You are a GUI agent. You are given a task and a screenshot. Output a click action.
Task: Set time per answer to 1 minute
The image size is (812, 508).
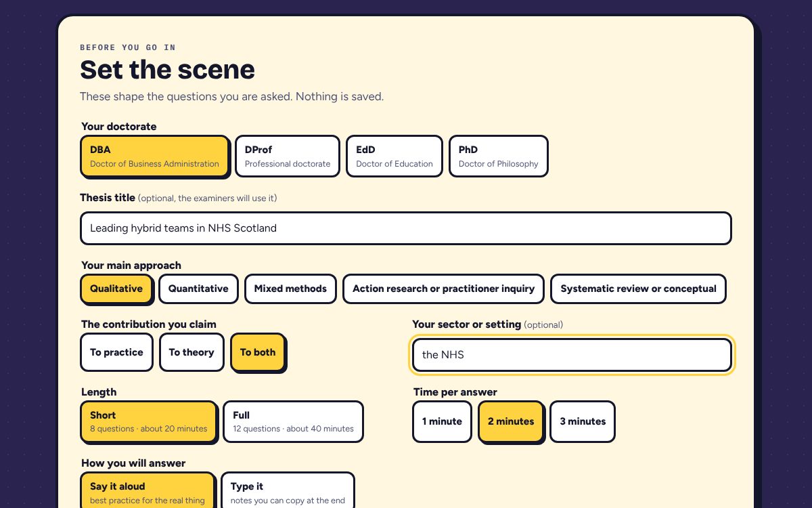(x=442, y=421)
